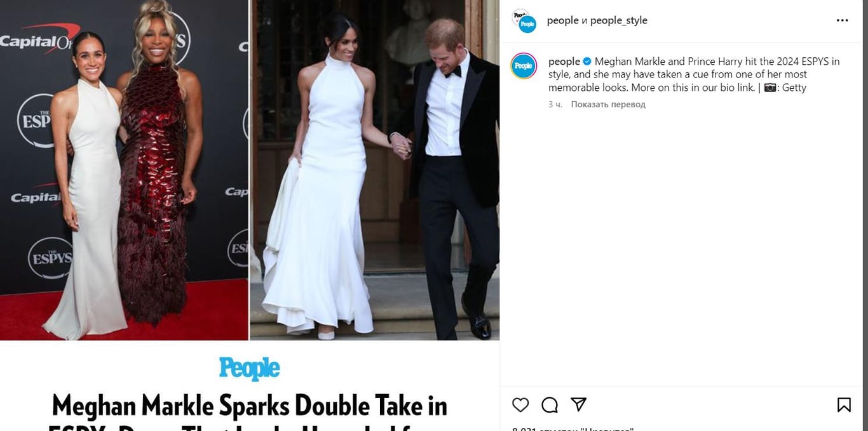Open the people profile from the header

click(x=562, y=20)
